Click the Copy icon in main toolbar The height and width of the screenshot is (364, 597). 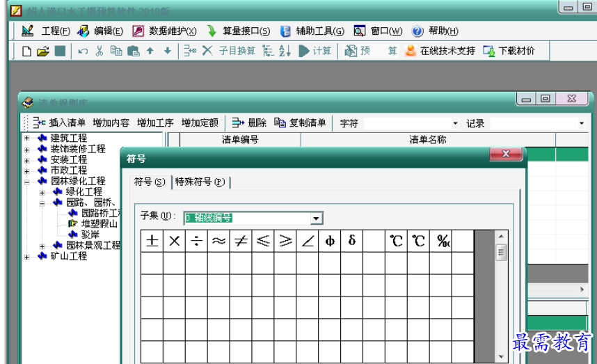[x=116, y=51]
